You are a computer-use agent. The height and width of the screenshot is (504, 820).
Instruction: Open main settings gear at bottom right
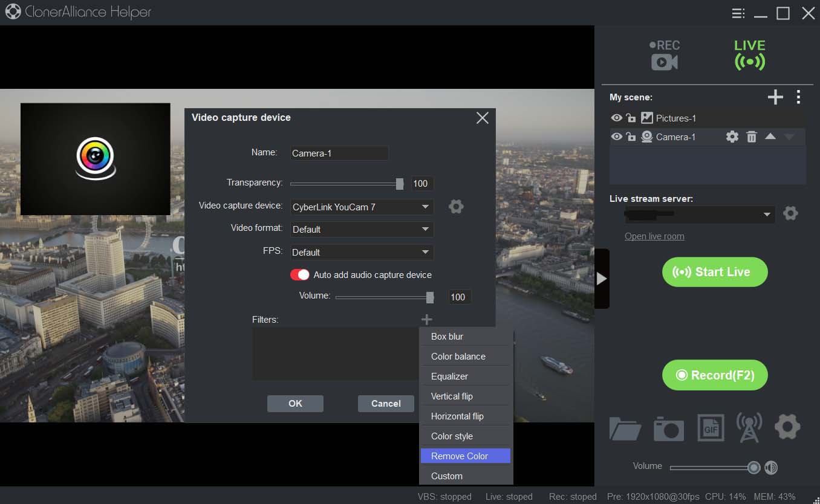pyautogui.click(x=787, y=427)
